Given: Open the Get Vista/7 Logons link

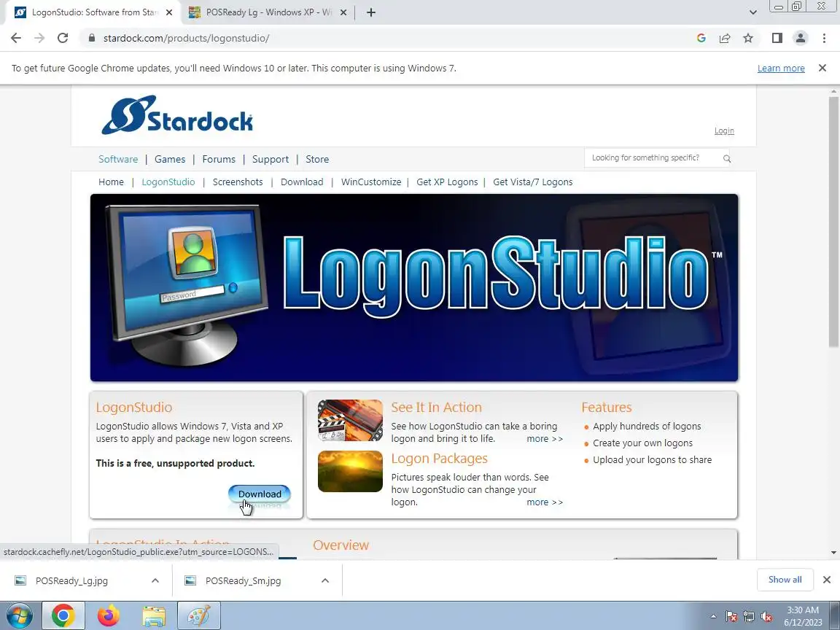Looking at the screenshot, I should tap(532, 182).
